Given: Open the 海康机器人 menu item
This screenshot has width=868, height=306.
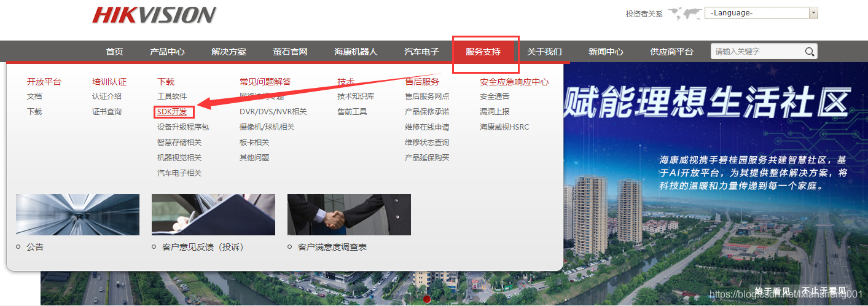Looking at the screenshot, I should 356,52.
